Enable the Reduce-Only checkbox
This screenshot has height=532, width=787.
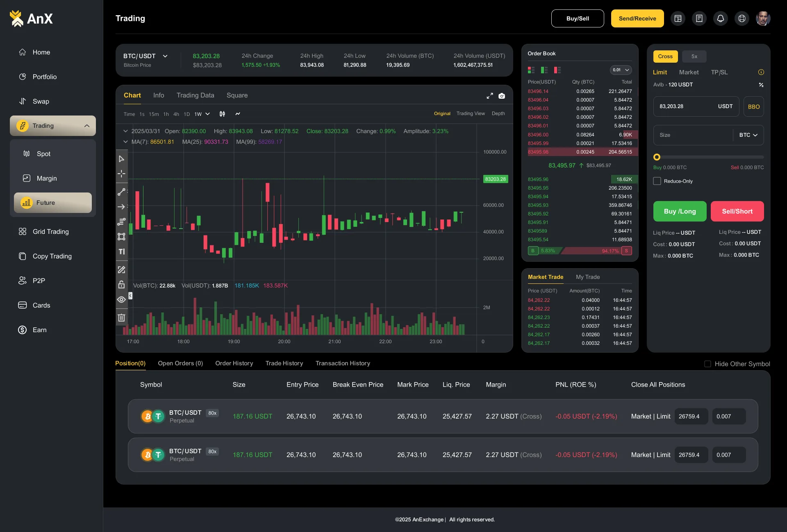(x=657, y=181)
